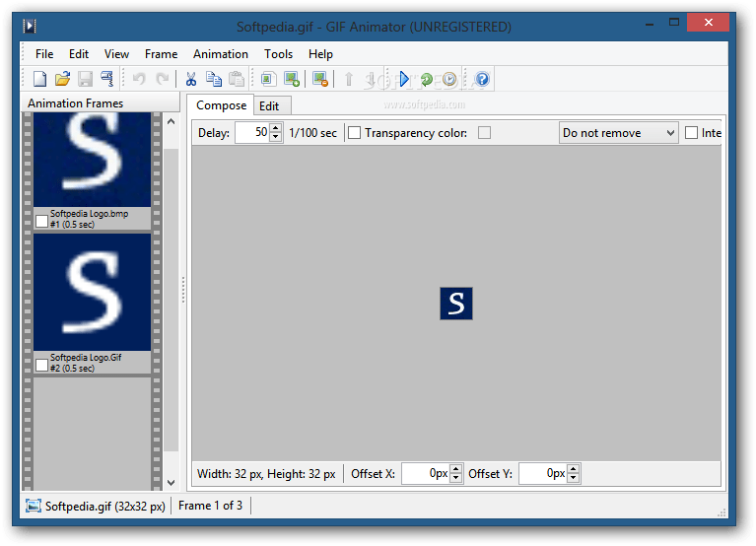This screenshot has height=546, width=756.
Task: Open the Animation menu
Action: pyautogui.click(x=221, y=54)
